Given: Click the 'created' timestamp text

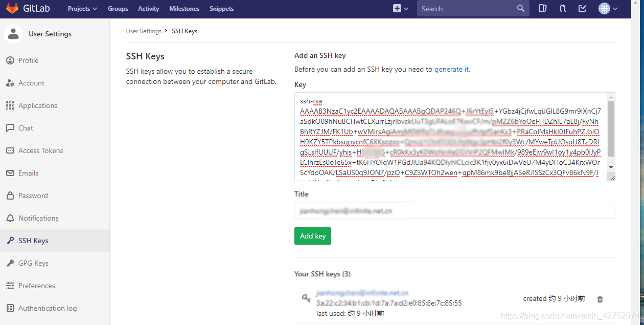Looking at the screenshot, I should tap(554, 298).
